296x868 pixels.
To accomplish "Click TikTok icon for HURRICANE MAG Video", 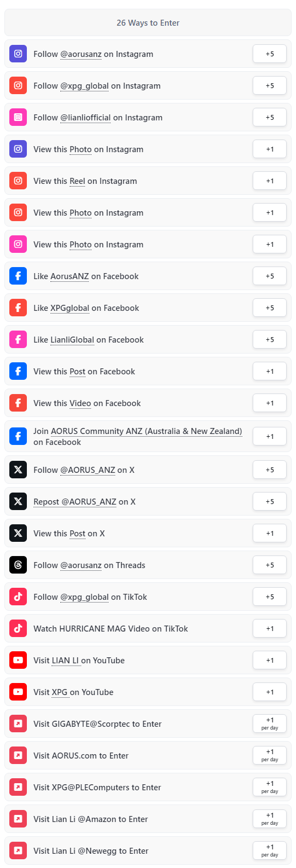I will pos(18,628).
